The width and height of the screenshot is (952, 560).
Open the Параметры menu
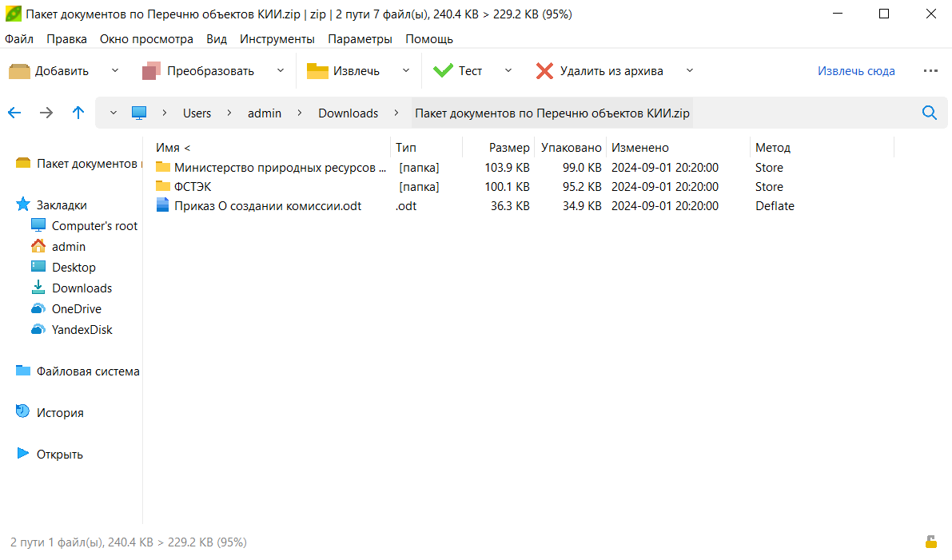tap(360, 38)
